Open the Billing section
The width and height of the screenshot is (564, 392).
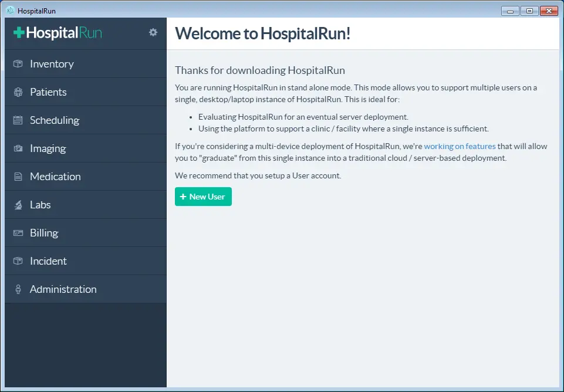coord(44,232)
